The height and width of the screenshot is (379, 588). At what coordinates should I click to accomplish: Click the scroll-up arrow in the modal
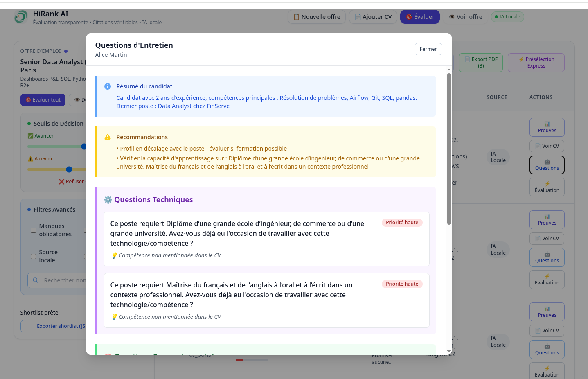click(x=449, y=70)
